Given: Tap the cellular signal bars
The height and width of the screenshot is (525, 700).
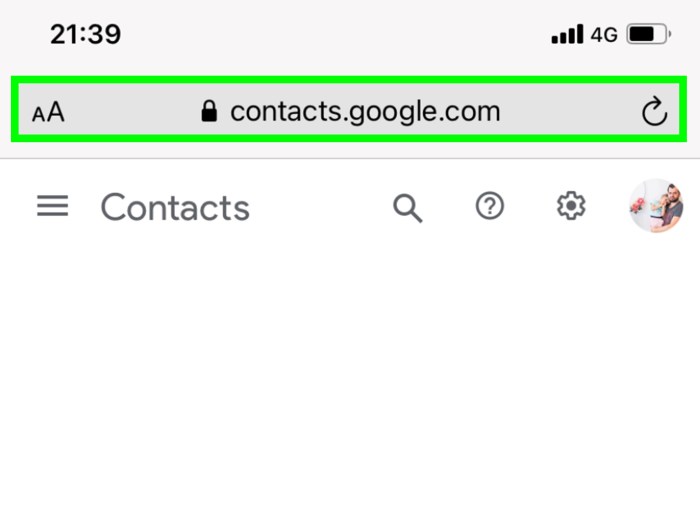Looking at the screenshot, I should [567, 36].
